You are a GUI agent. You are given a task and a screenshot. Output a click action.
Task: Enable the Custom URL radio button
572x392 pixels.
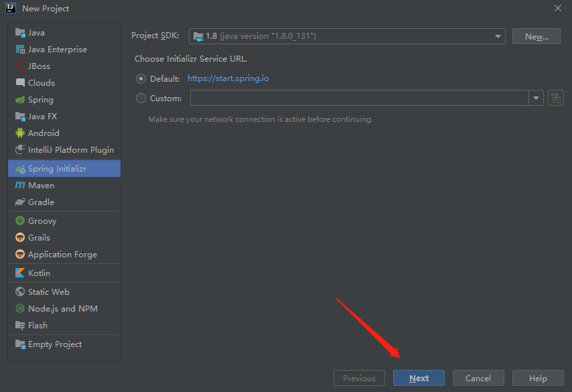coord(141,98)
